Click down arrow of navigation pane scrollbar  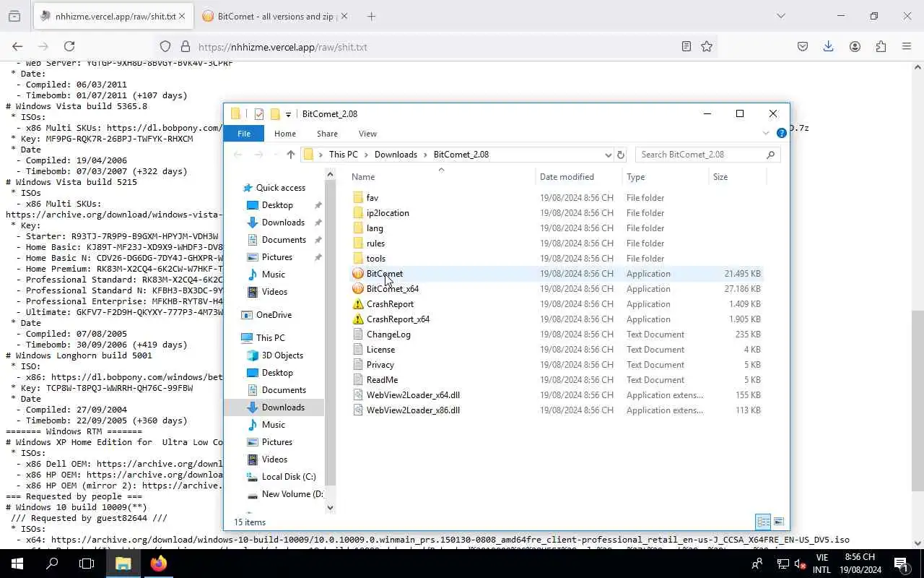point(331,507)
